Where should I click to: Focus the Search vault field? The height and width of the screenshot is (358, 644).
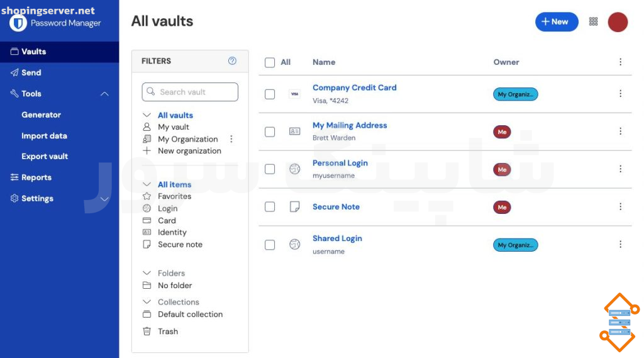pos(190,92)
